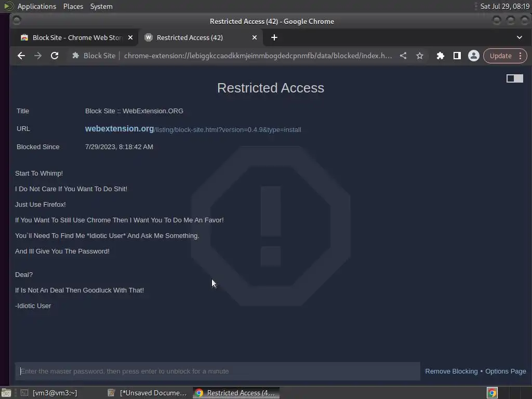The image size is (532, 399).
Task: Click the Blocked Since date 7/29/2023, 8:18:42 AM
Action: click(x=119, y=147)
